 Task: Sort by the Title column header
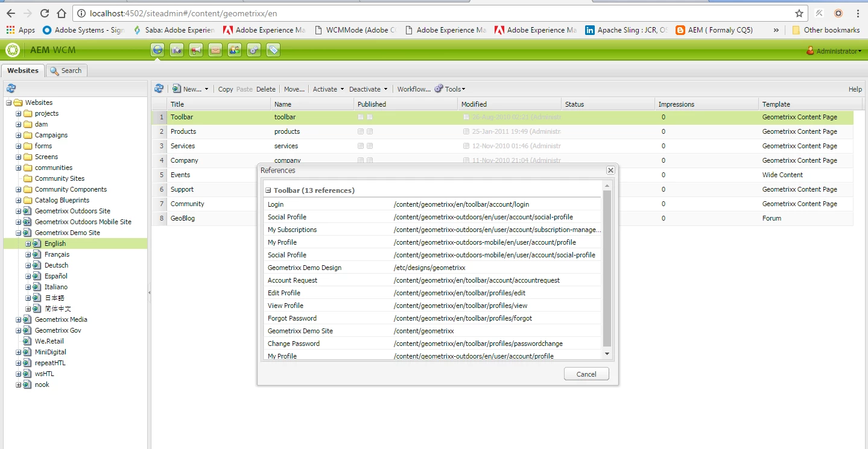click(x=220, y=104)
